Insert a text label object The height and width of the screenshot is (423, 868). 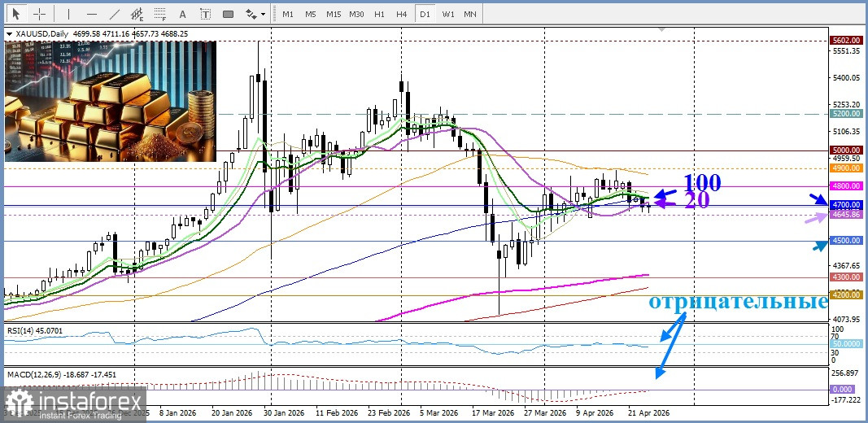[205, 14]
